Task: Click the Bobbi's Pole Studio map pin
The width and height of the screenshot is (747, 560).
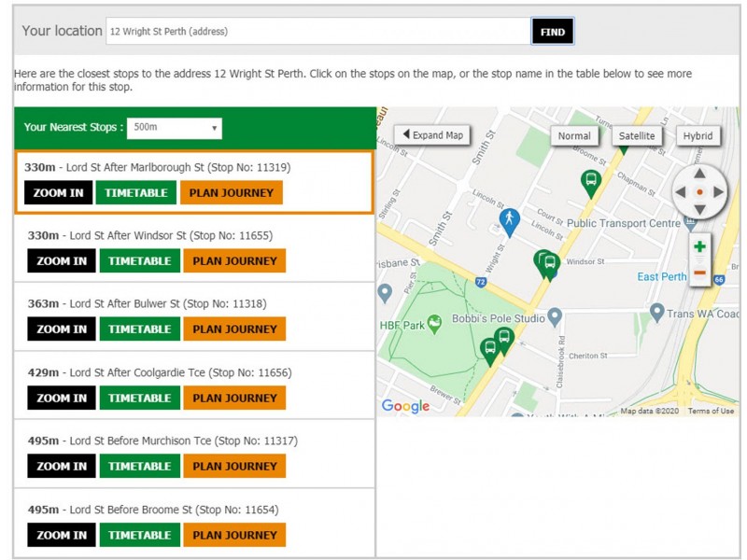Action: click(x=555, y=317)
